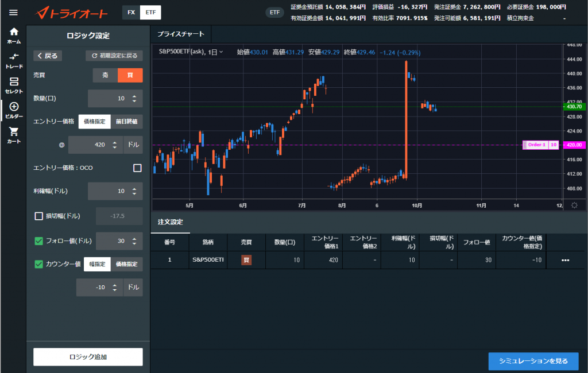Toggle follow value (フォロー値) checkbox

tap(38, 241)
